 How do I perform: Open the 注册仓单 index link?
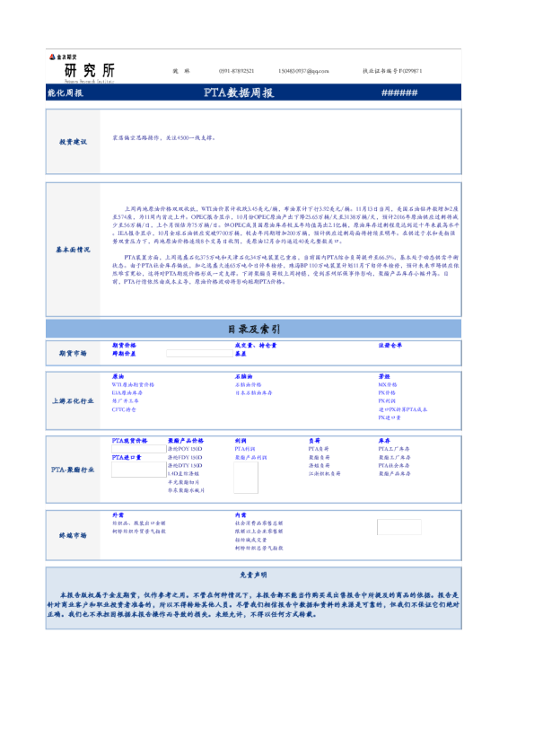tap(390, 345)
